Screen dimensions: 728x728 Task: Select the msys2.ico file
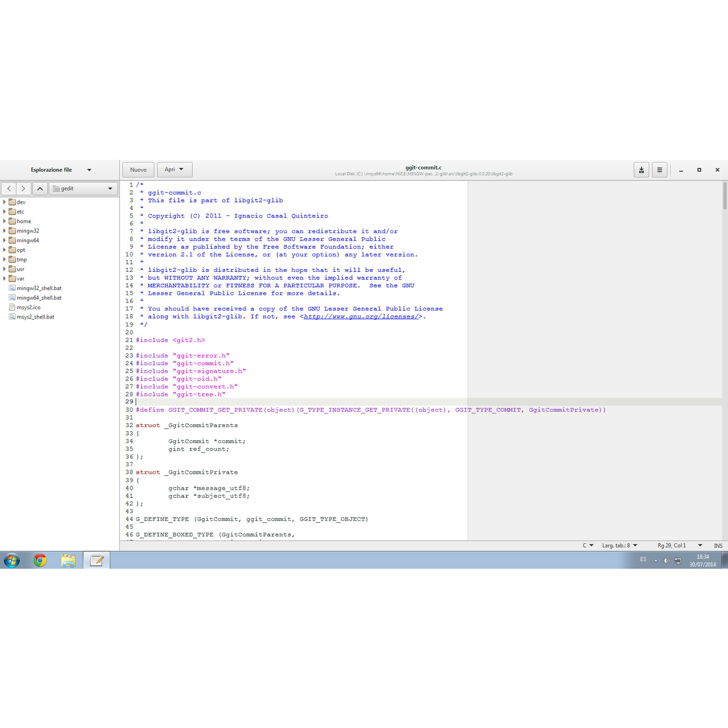tap(28, 307)
